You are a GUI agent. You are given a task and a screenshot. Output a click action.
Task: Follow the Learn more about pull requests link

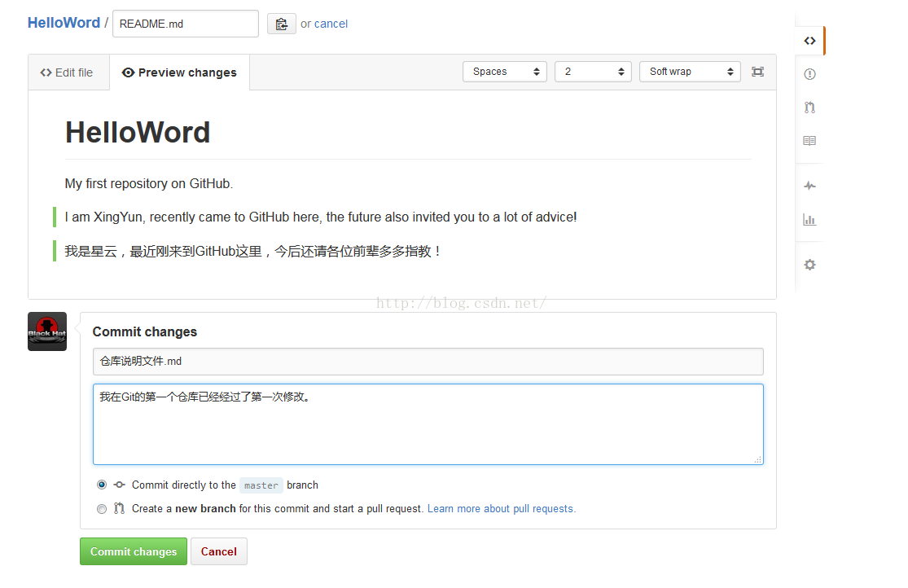click(x=501, y=509)
